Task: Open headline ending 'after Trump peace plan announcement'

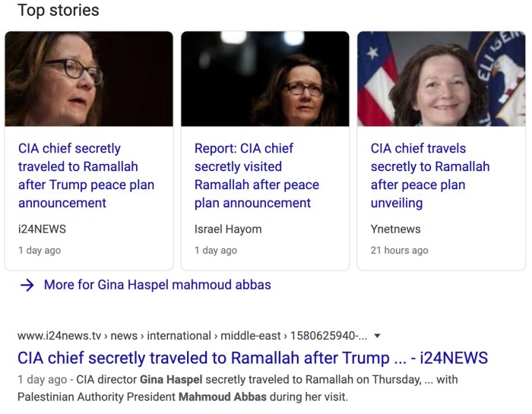Action: pos(86,175)
